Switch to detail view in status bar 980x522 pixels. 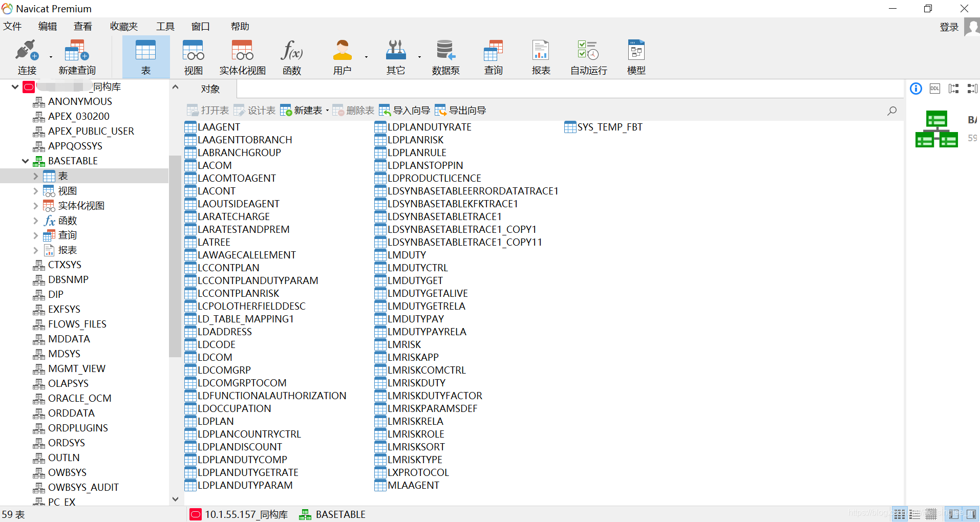pos(915,514)
